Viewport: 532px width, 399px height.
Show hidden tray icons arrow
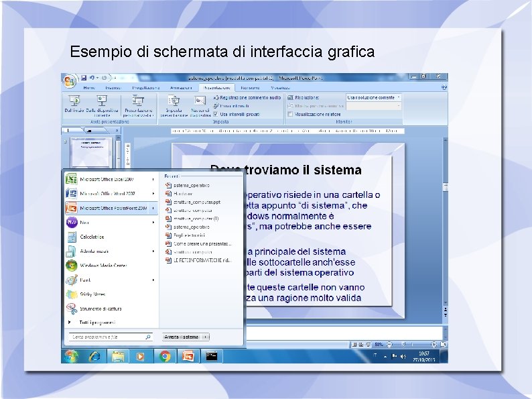385,357
